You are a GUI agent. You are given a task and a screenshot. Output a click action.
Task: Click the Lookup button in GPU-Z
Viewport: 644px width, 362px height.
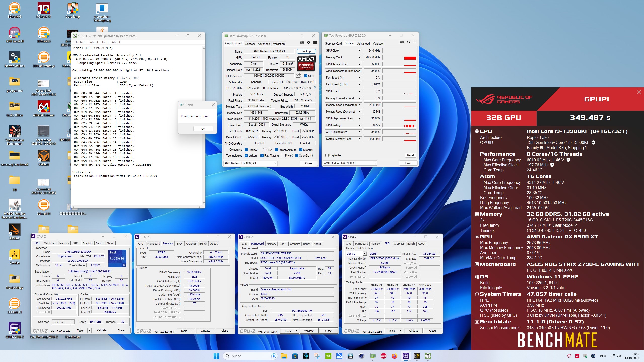(306, 51)
